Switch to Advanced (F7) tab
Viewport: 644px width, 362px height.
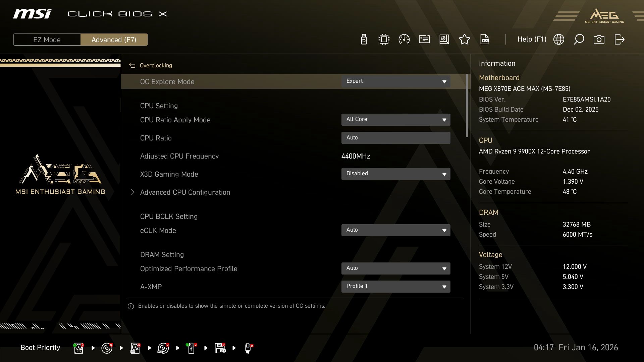[x=114, y=40]
